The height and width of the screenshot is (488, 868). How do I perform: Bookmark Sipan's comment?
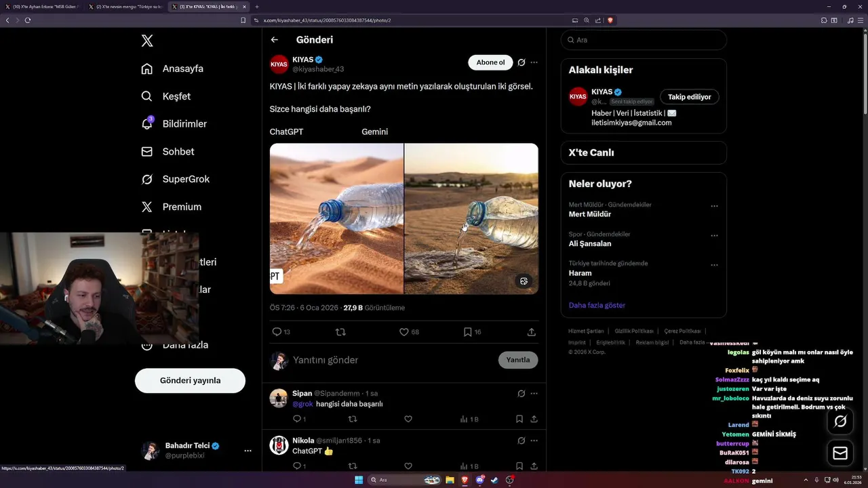(x=519, y=419)
